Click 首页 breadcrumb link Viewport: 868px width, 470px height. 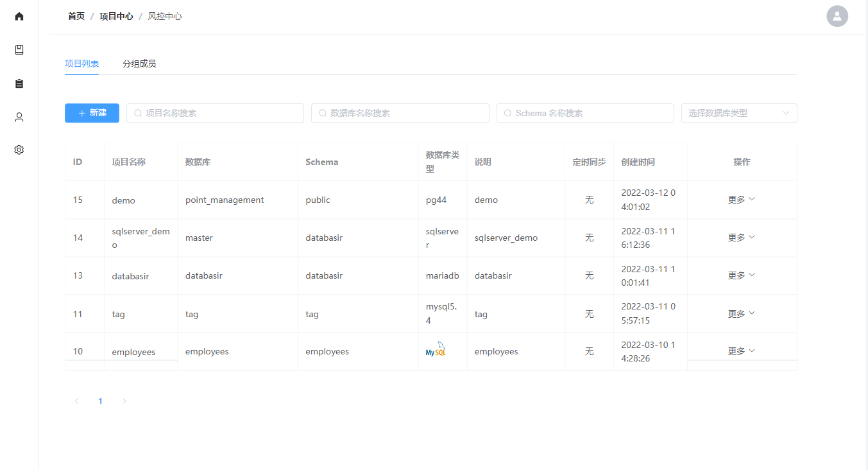pyautogui.click(x=76, y=16)
